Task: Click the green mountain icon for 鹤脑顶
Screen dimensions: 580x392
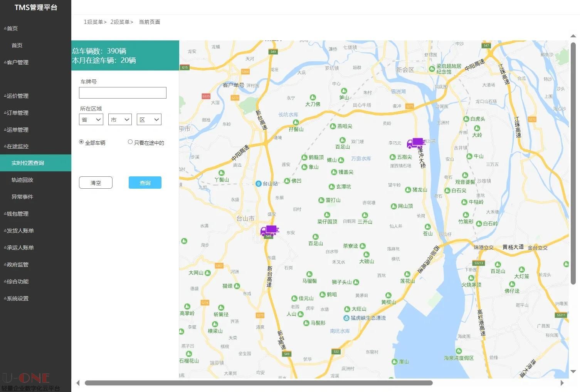Action: 304,157
